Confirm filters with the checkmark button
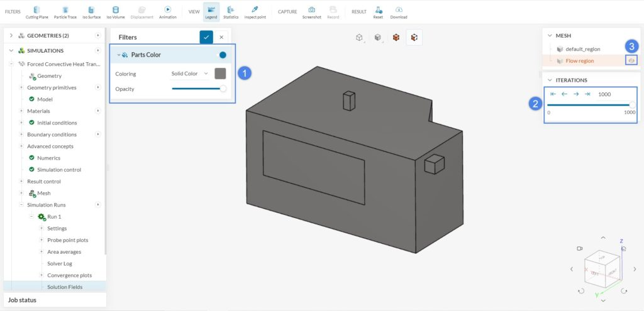This screenshot has width=644, height=311. (206, 37)
